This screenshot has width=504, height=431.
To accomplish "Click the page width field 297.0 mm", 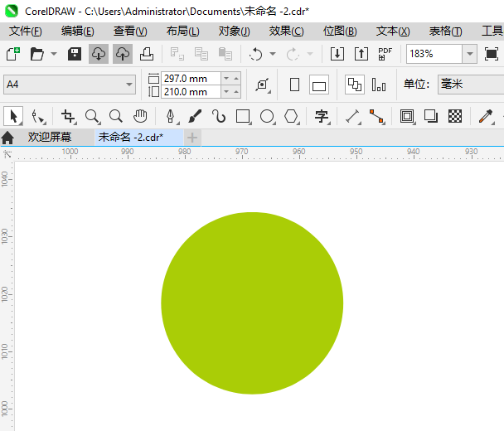I will [191, 79].
